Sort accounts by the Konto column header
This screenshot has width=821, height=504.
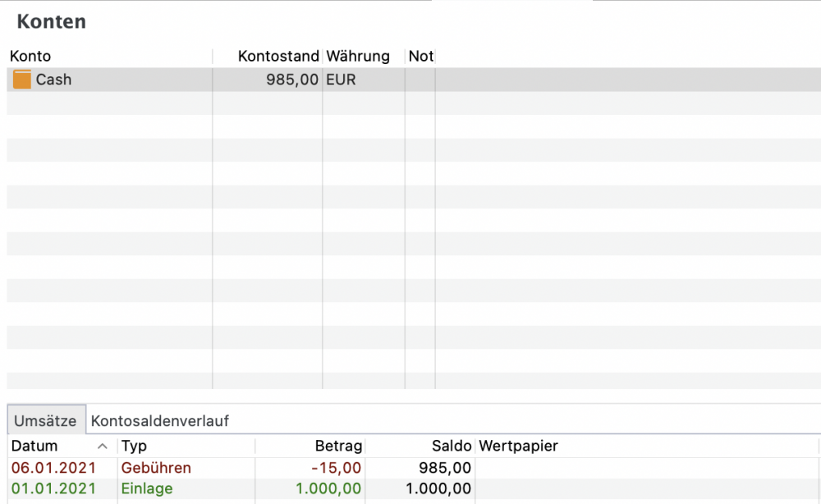tap(30, 57)
